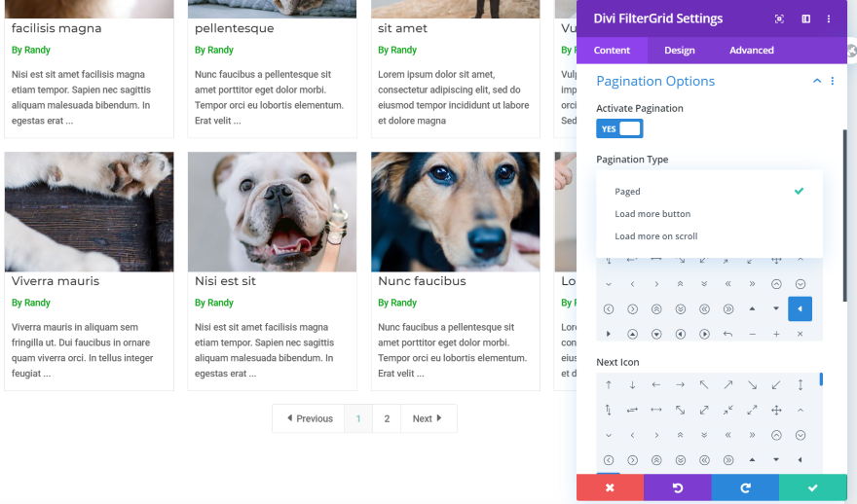Discard changes with the red X button

pyautogui.click(x=610, y=487)
